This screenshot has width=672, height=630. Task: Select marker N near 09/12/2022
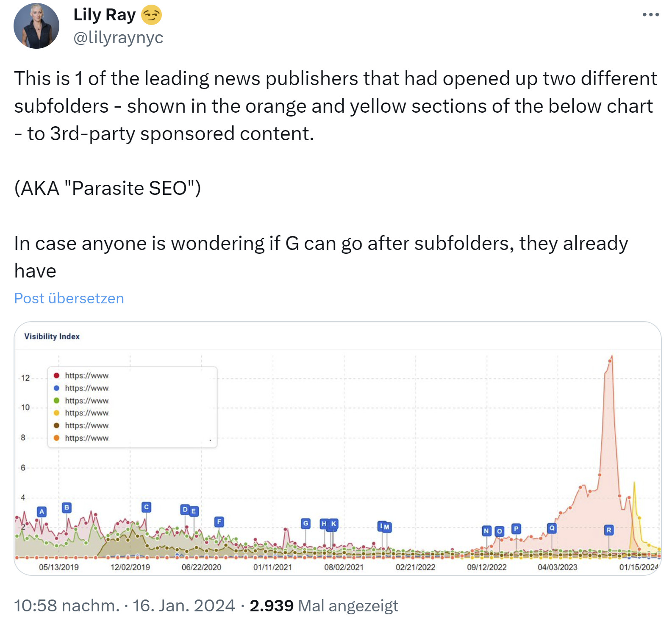(486, 531)
